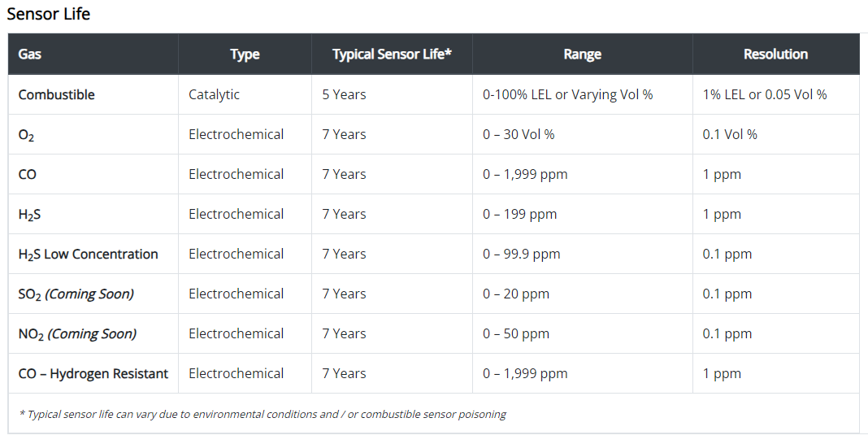Click the Type column header
The height and width of the screenshot is (444, 868).
[x=245, y=54]
